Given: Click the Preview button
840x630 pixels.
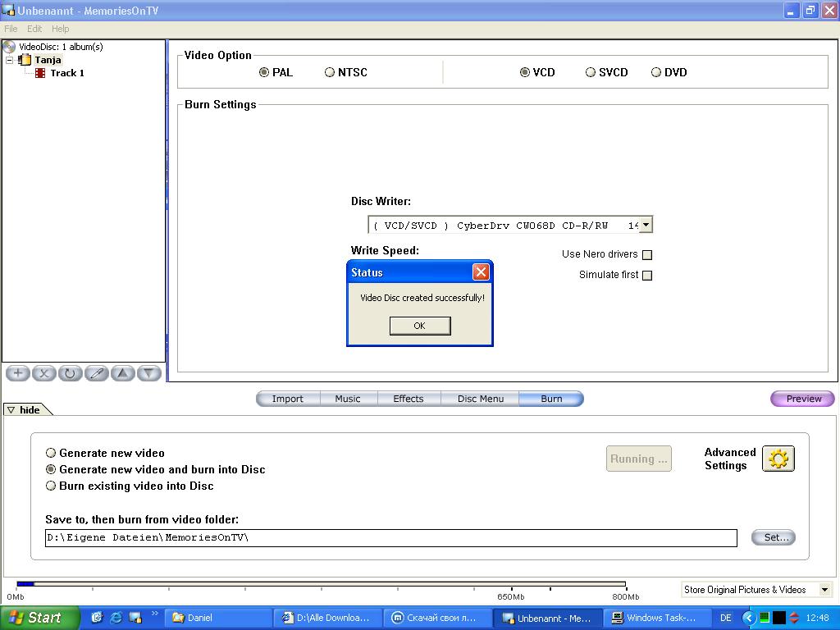Looking at the screenshot, I should click(x=803, y=399).
